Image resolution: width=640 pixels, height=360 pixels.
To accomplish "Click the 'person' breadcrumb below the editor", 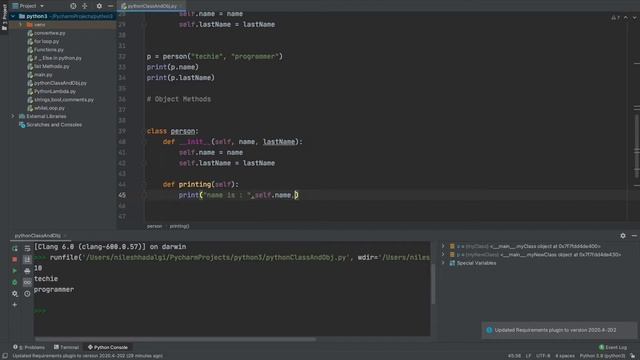I will coord(154,226).
